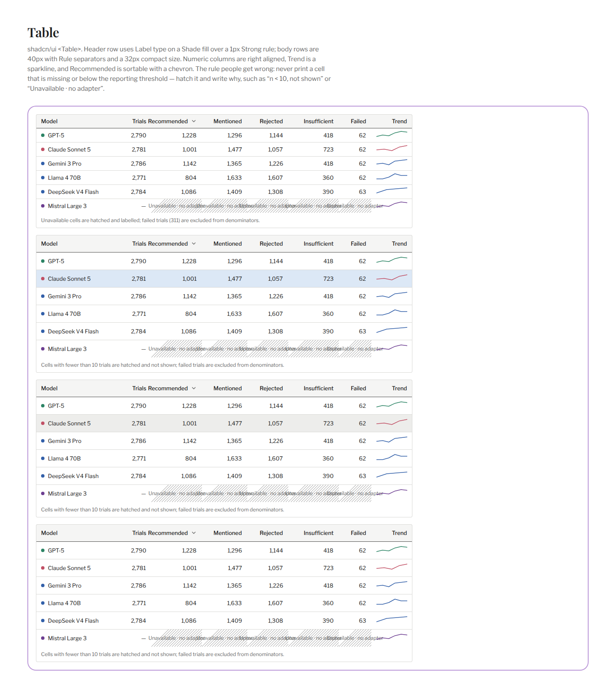Click the Gemini 3 Pro sparkline in the table with the blue selected row
The height and width of the screenshot is (698, 616).
392,295
